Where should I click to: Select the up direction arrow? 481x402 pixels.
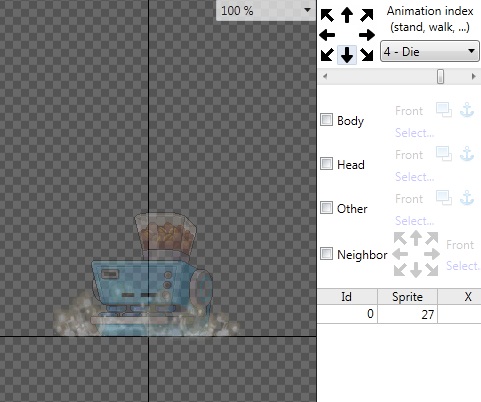(347, 15)
